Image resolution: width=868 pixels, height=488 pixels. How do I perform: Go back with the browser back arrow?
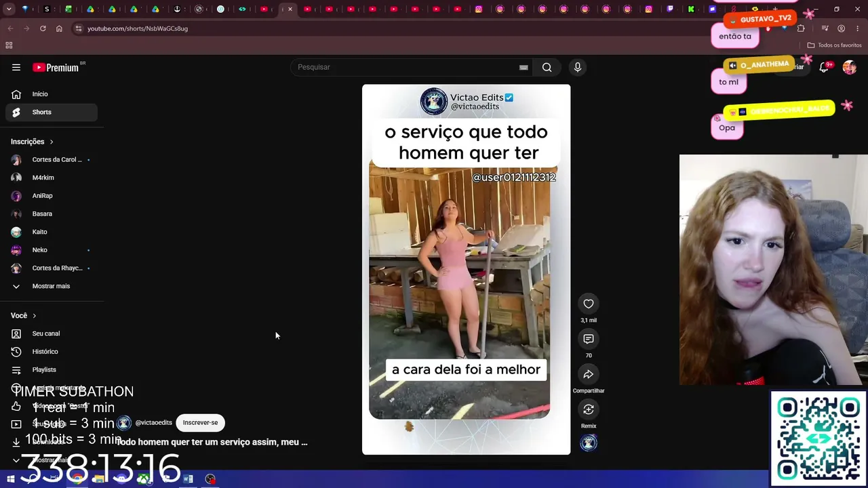(x=10, y=28)
